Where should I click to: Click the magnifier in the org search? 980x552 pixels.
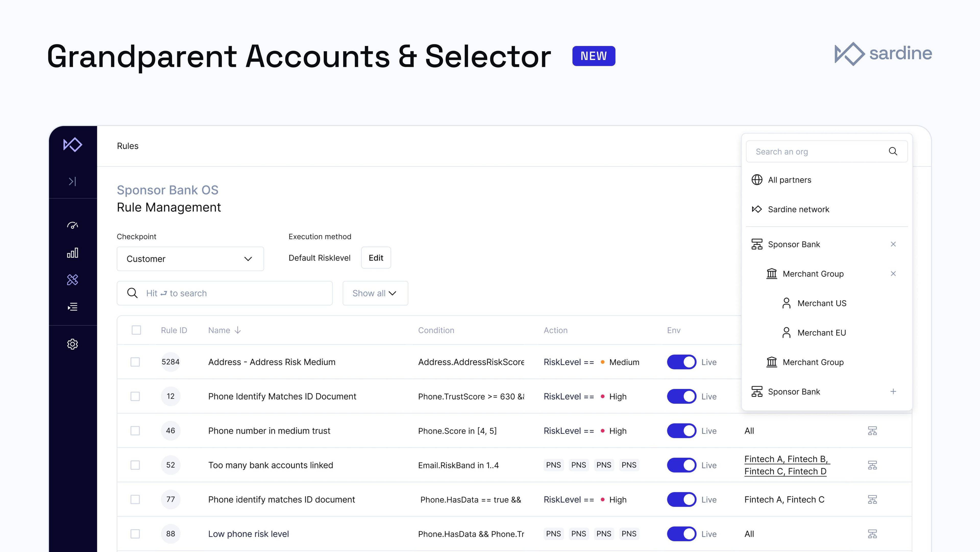coord(893,151)
